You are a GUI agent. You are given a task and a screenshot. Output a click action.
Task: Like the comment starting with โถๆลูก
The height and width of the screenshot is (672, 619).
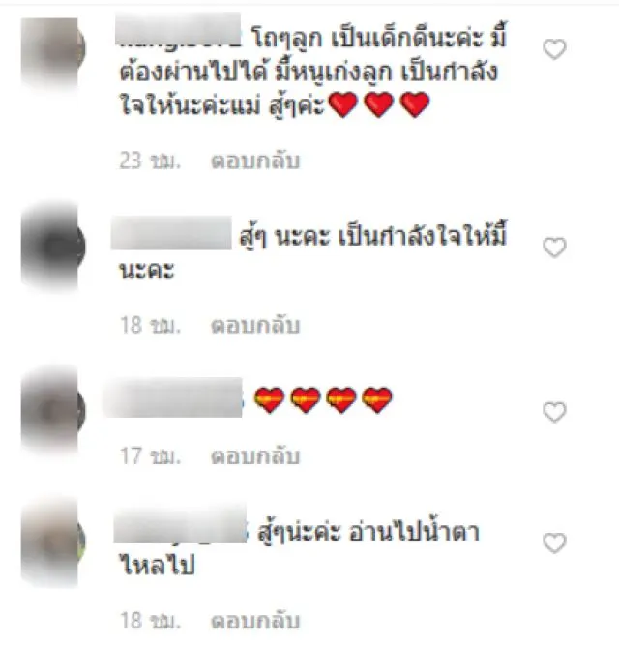coord(555,49)
